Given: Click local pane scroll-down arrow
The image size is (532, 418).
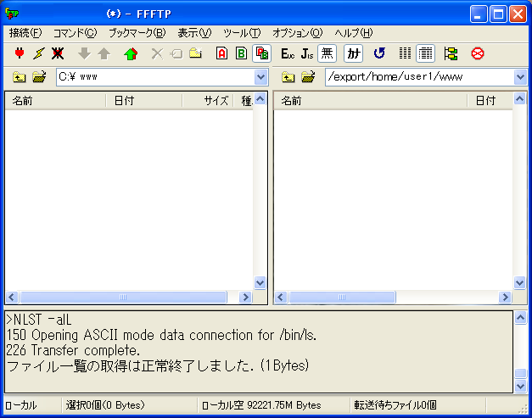Looking at the screenshot, I should pos(260,282).
